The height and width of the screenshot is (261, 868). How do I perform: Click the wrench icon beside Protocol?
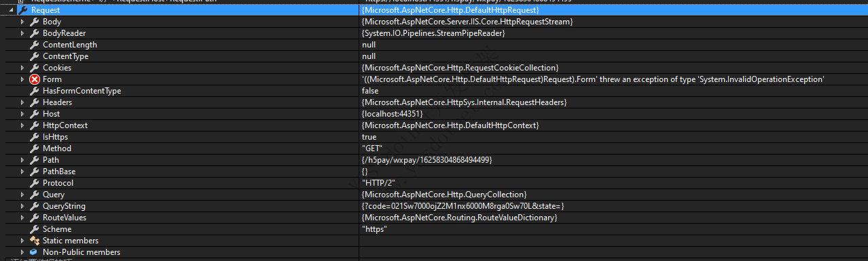point(34,183)
